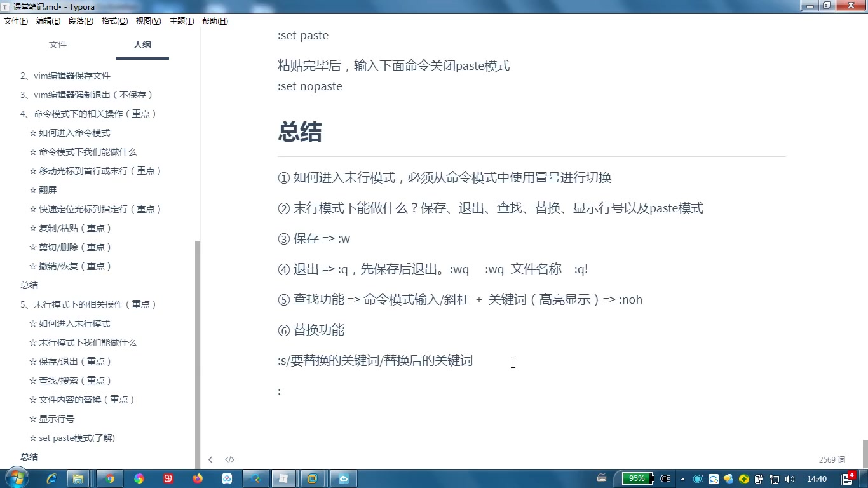Open the multicolor browser icon beside Chrome
The height and width of the screenshot is (488, 868).
(x=139, y=478)
